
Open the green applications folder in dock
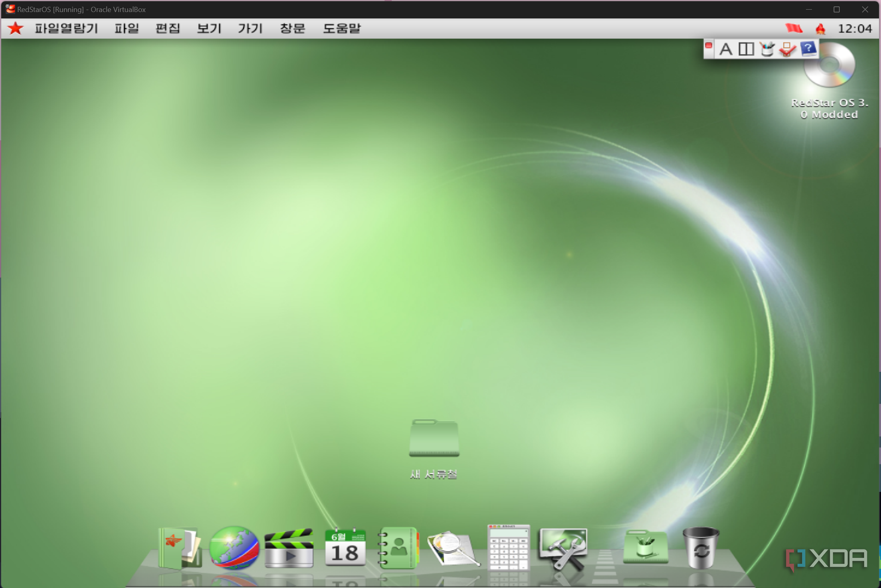[x=646, y=546]
